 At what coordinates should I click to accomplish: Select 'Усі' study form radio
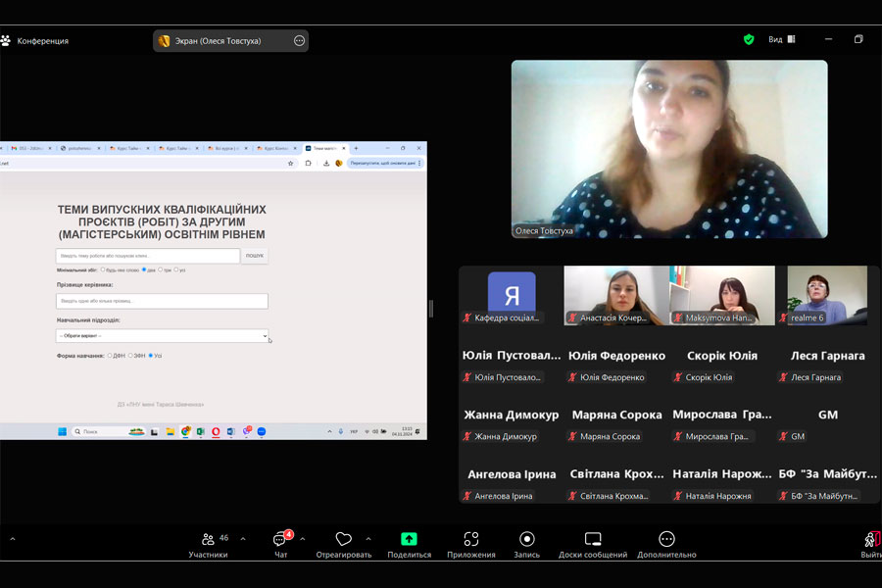tap(150, 356)
